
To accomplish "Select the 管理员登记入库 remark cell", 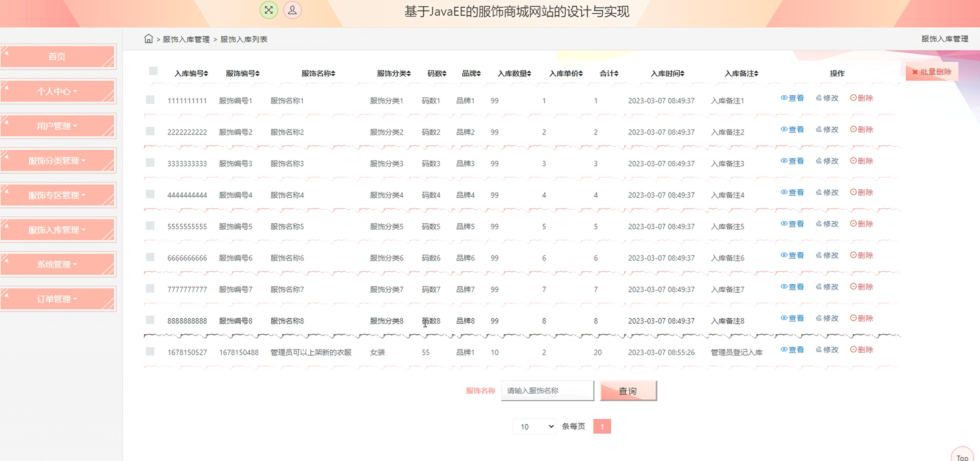I will click(x=737, y=352).
